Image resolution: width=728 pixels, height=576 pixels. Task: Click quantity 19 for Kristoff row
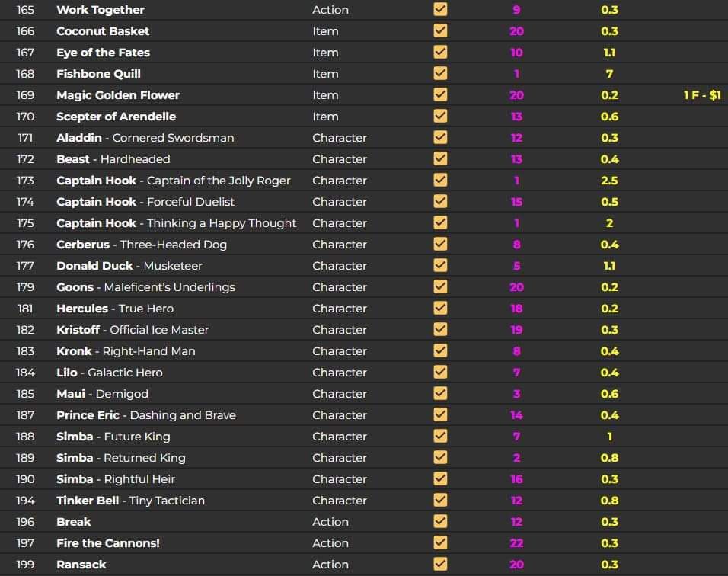(x=516, y=330)
